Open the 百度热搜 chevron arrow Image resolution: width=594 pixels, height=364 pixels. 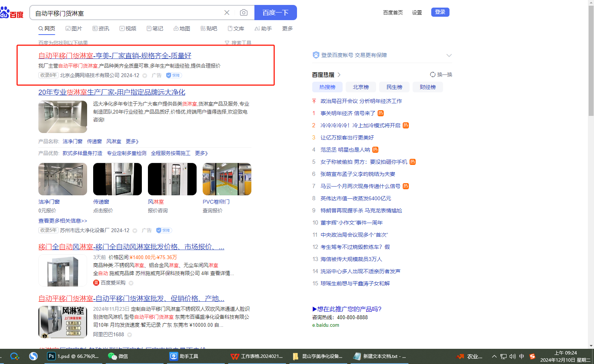coord(339,75)
